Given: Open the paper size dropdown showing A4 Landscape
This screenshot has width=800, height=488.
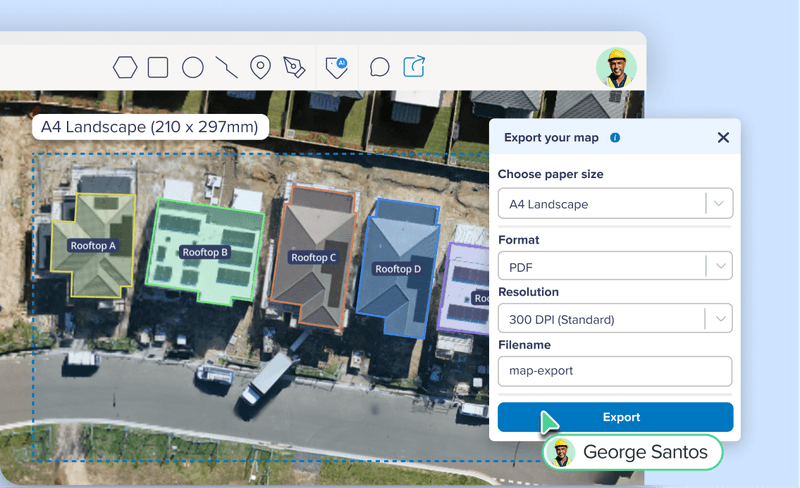Looking at the screenshot, I should (x=615, y=204).
